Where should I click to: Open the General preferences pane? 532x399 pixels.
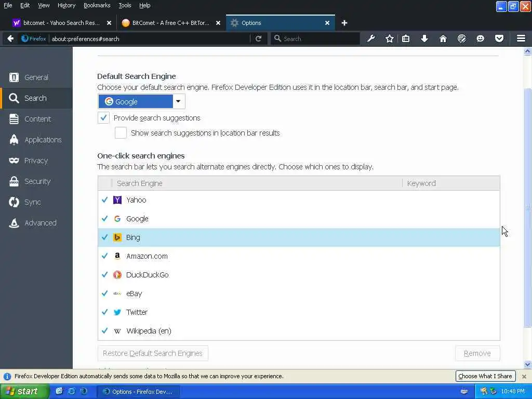[x=36, y=77]
